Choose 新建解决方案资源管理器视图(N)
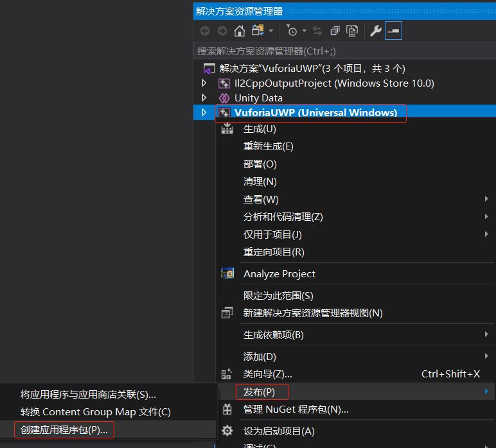The width and height of the screenshot is (496, 448). pyautogui.click(x=355, y=313)
